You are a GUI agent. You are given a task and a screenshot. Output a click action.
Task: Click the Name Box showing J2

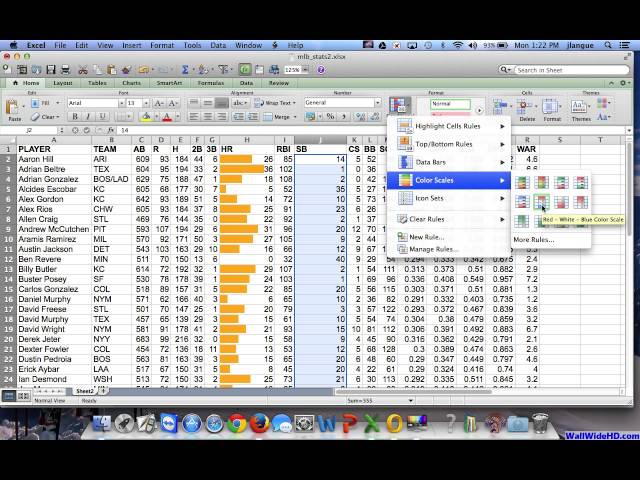pos(29,130)
